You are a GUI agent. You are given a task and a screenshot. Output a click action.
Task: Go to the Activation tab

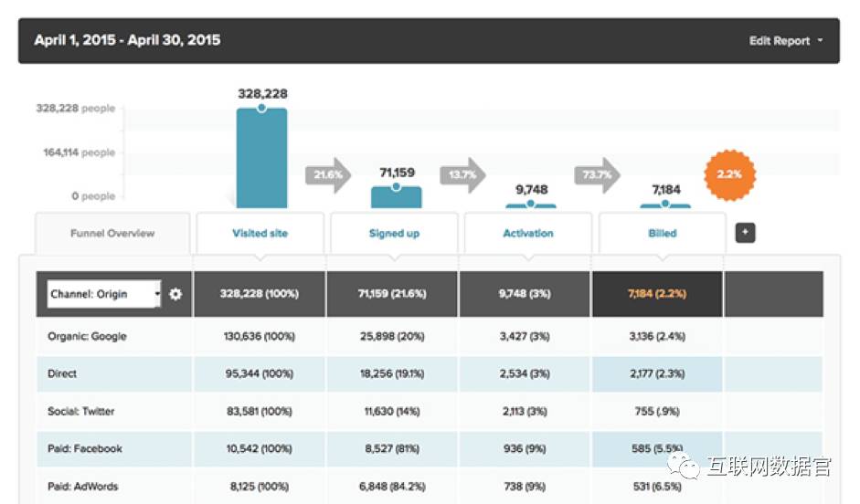(x=528, y=234)
